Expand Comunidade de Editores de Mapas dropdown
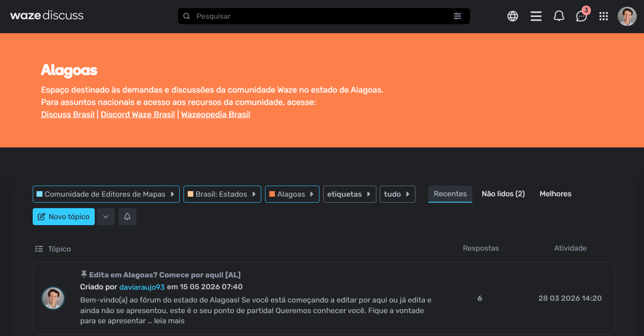This screenshot has width=644, height=336. click(106, 194)
